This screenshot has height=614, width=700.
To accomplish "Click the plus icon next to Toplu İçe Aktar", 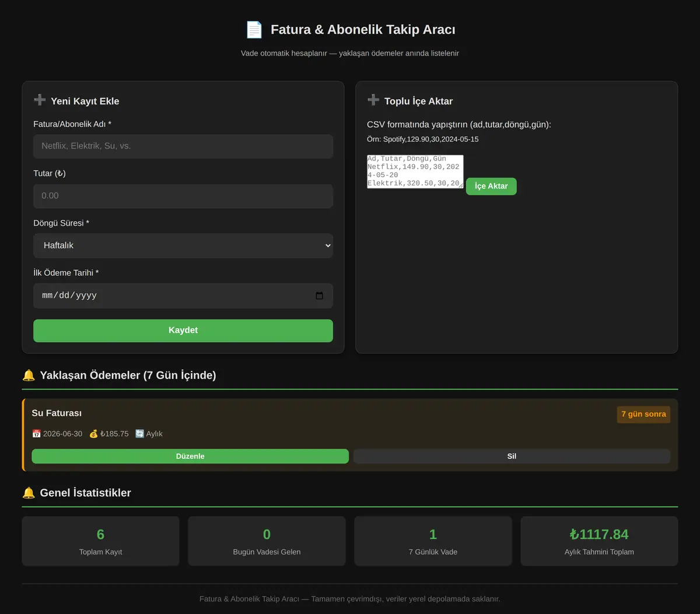I will pyautogui.click(x=373, y=100).
